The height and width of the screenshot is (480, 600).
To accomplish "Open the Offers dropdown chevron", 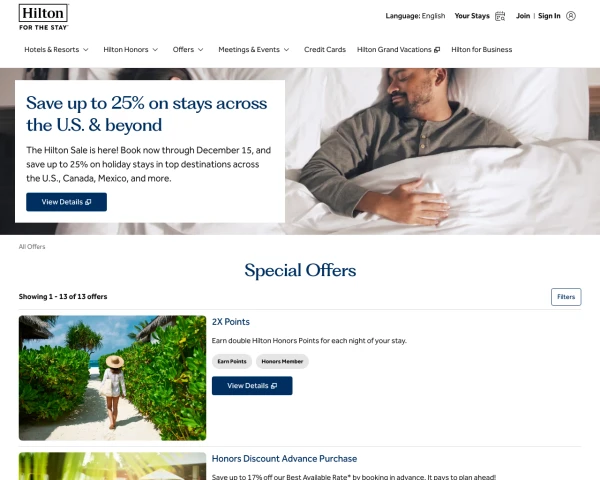I will point(201,50).
